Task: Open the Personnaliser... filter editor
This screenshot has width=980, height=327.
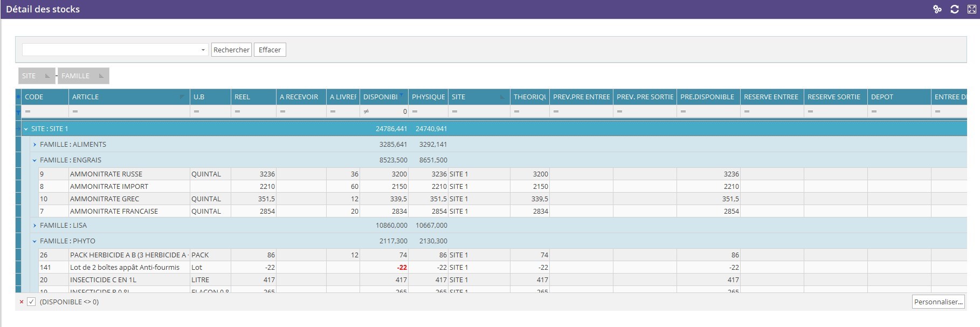Action: pyautogui.click(x=938, y=302)
